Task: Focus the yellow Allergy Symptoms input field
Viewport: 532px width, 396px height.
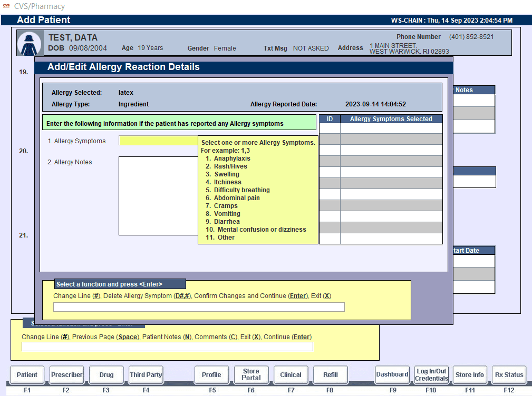Action: coord(159,141)
